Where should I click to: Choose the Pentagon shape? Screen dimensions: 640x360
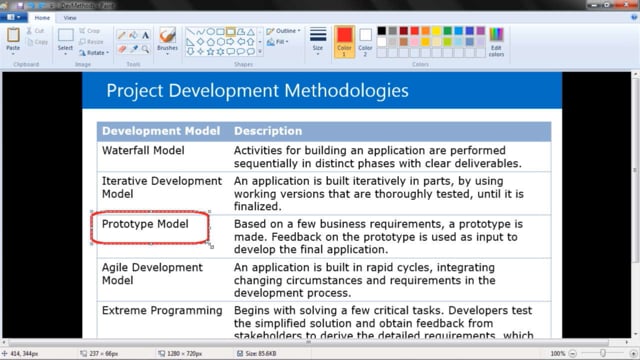210,42
